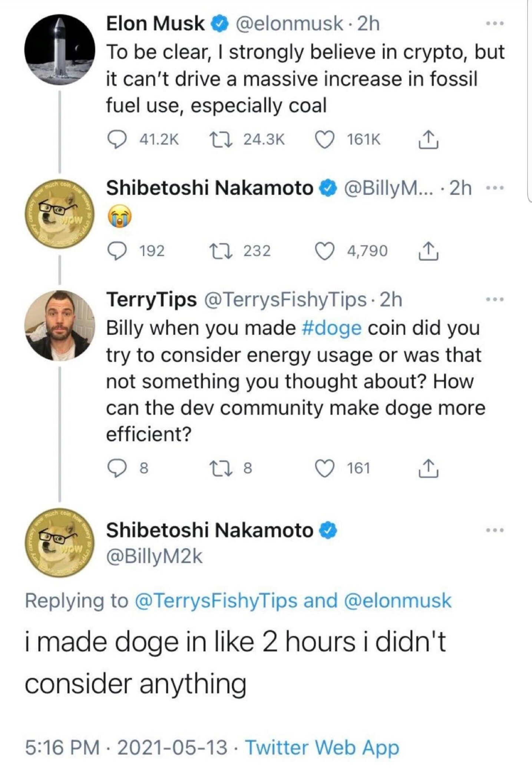Viewport: 532px width, 775px height.
Task: Share TerryTips' doge question tweet
Action: [x=428, y=468]
